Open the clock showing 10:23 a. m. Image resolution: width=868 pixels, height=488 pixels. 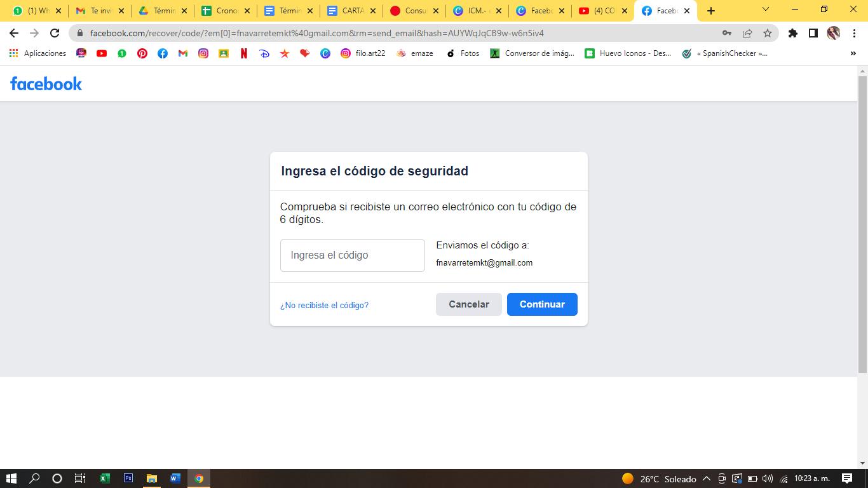pos(812,478)
